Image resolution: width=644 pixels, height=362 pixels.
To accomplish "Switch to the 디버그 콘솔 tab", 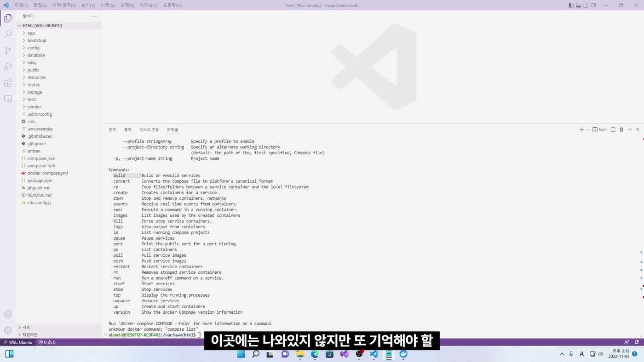I will click(149, 130).
